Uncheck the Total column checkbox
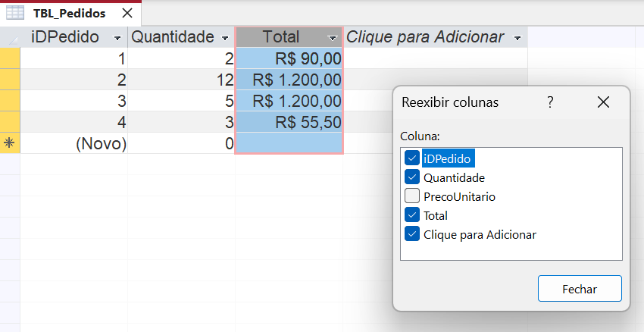Screen dimensions: 644x332 click(412, 215)
